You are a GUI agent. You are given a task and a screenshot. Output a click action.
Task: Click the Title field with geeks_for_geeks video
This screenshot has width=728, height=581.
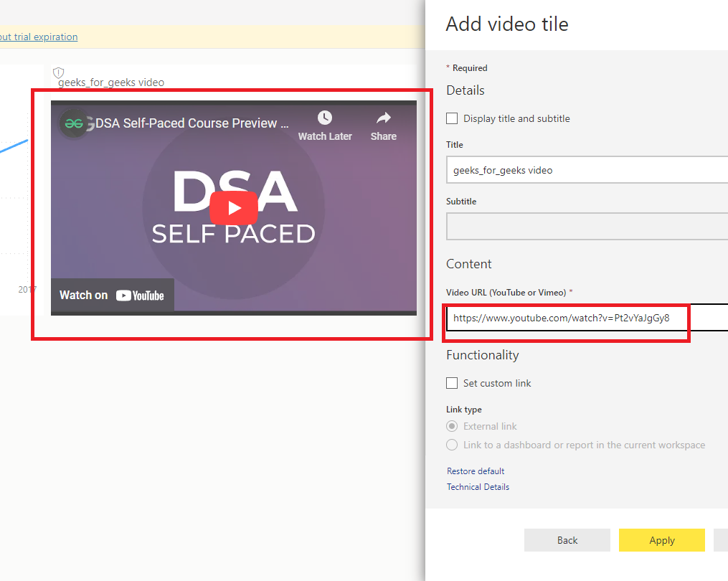pos(587,170)
